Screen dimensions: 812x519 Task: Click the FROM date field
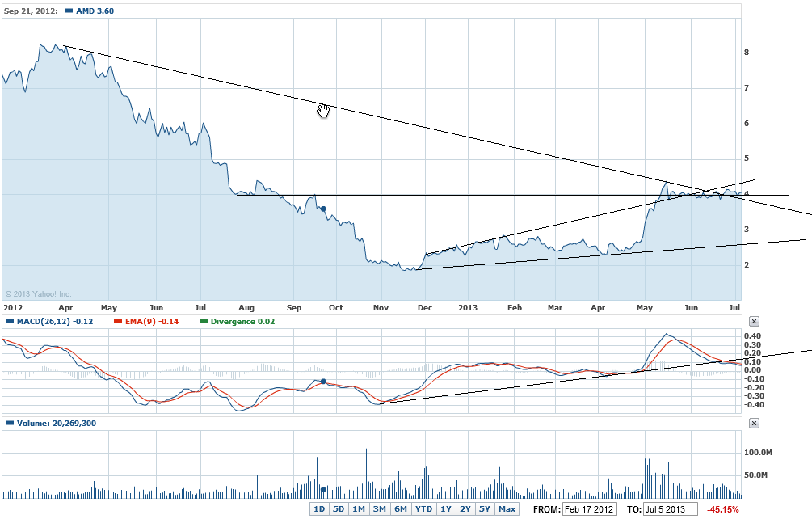pyautogui.click(x=589, y=509)
